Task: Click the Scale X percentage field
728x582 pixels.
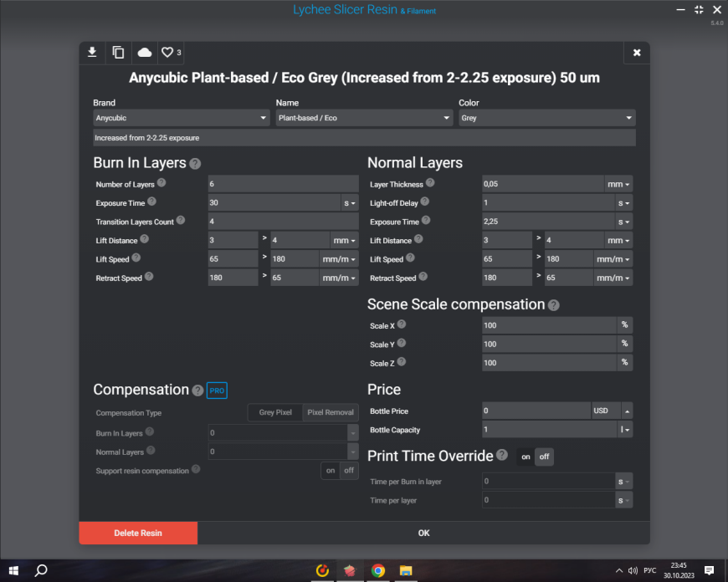Action: click(x=549, y=325)
